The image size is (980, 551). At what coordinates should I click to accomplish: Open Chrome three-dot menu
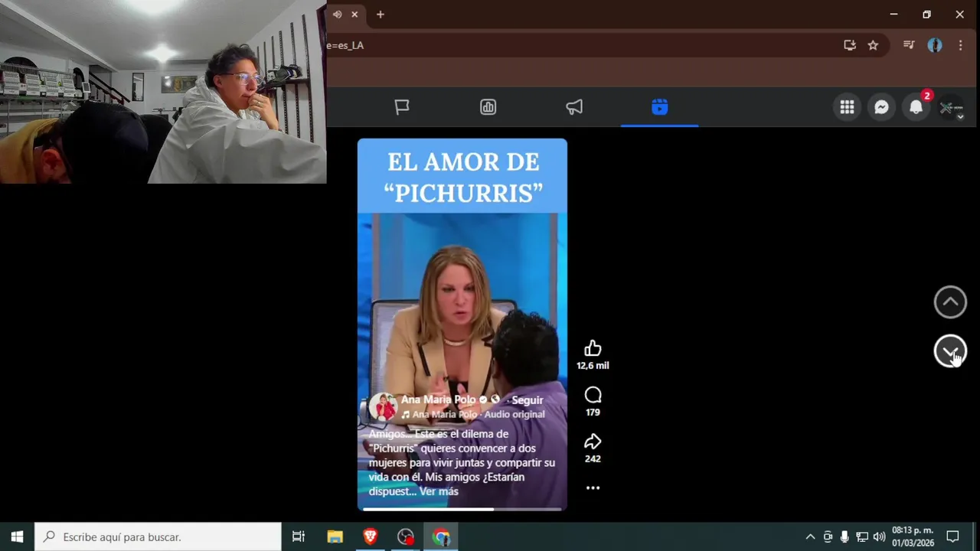pos(960,45)
